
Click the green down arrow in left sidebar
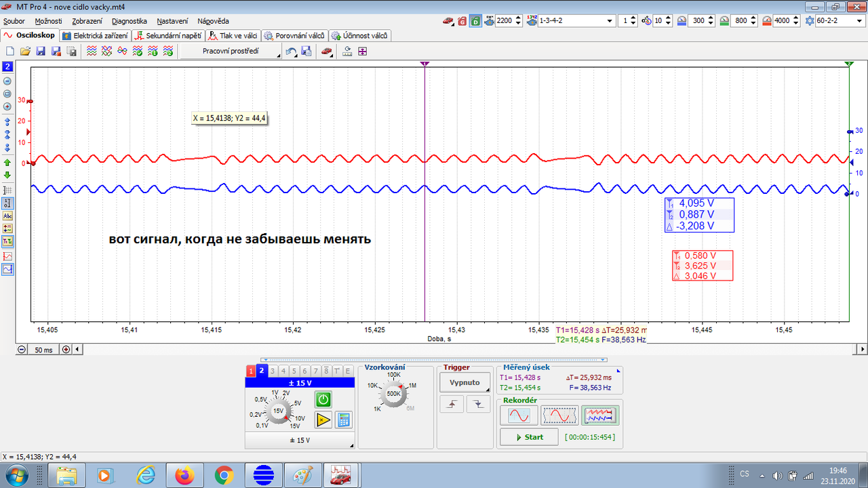coord(7,175)
